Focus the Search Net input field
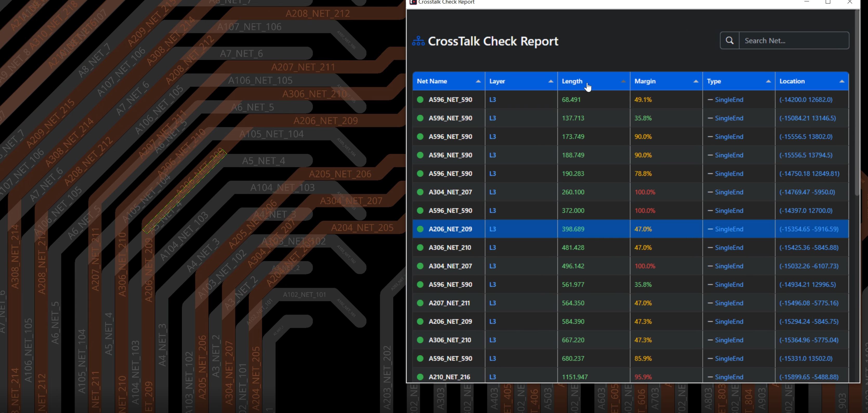The height and width of the screenshot is (413, 868). click(794, 41)
